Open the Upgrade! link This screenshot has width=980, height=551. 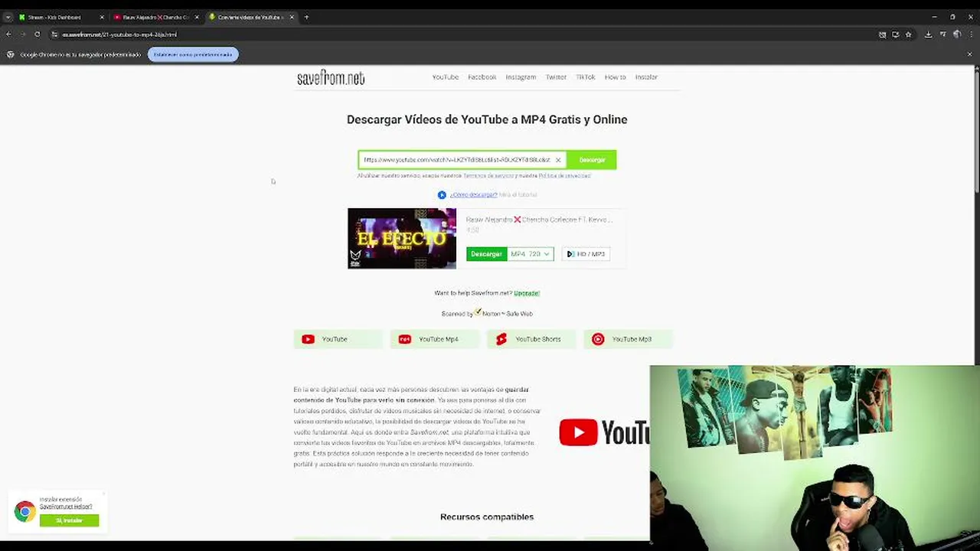(x=527, y=293)
